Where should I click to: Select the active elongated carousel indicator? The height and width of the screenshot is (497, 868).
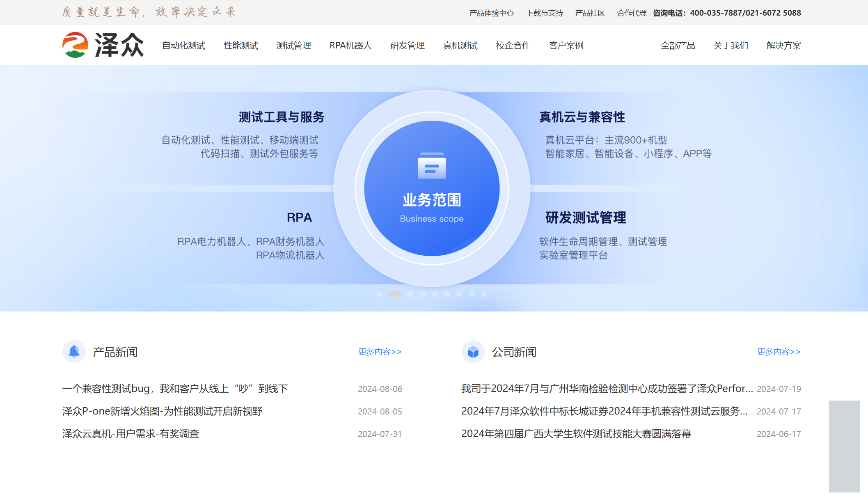[395, 294]
